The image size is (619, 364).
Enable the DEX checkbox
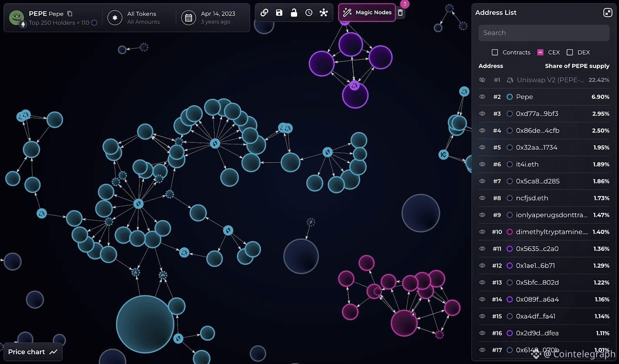[569, 52]
